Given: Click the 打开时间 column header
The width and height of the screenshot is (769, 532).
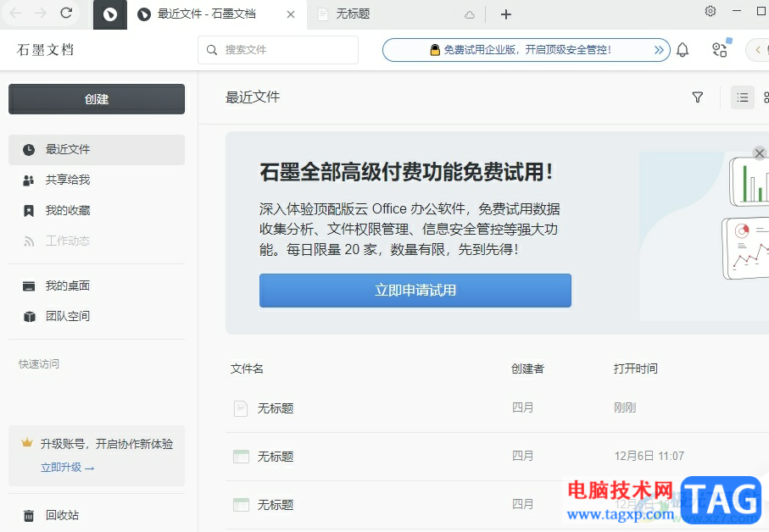Looking at the screenshot, I should coord(636,369).
